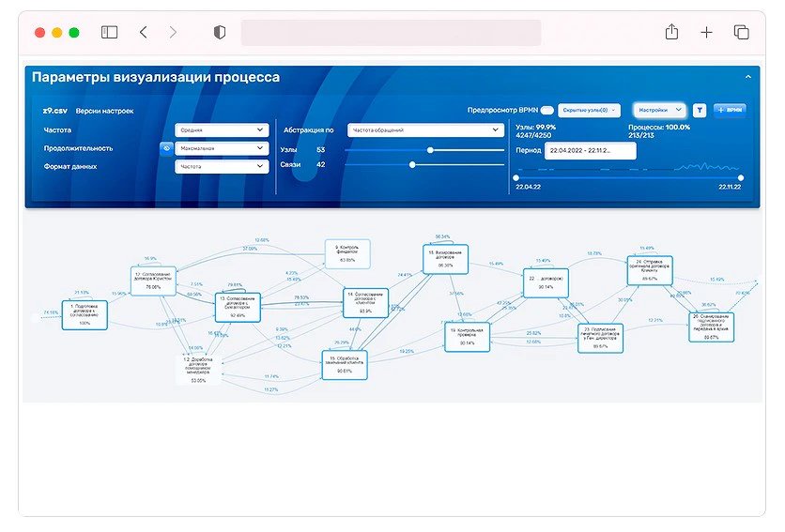Open Версии настроек link
This screenshot has width=785, height=532.
(x=104, y=111)
